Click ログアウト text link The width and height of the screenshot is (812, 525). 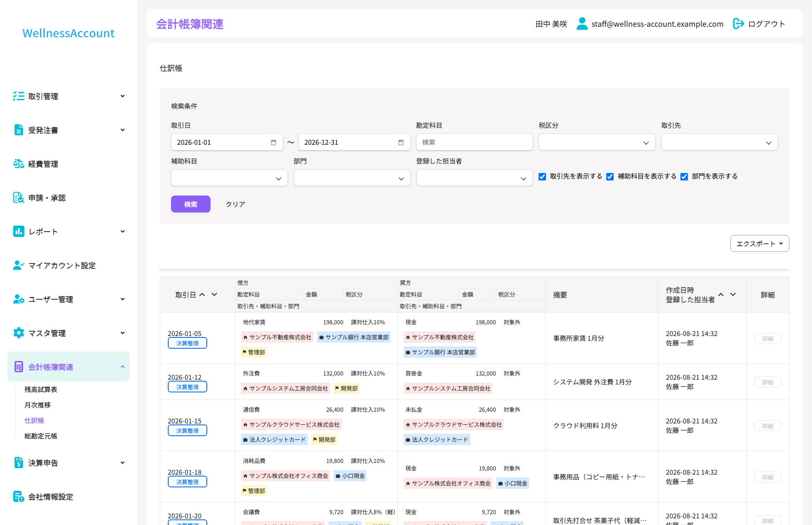coord(767,24)
